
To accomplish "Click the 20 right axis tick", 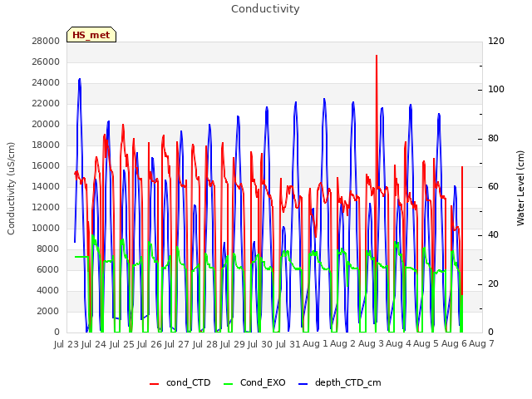I will click(493, 283).
